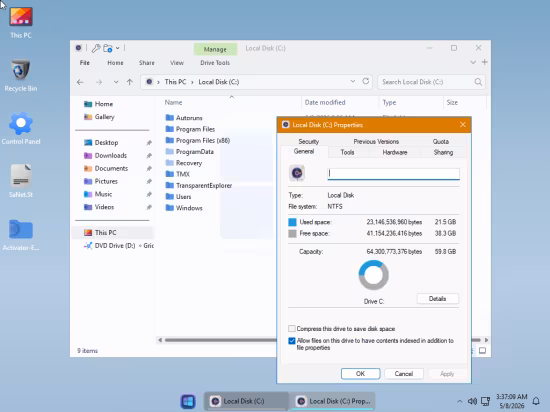Switch to the Share ribbon tab
Screen dimensions: 550x412
(147, 63)
